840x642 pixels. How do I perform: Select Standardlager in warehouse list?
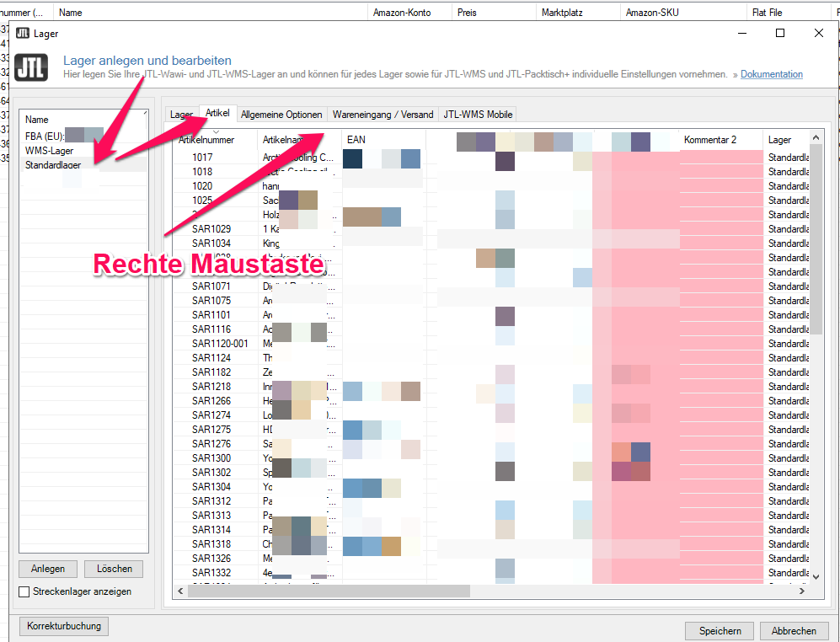click(x=83, y=165)
